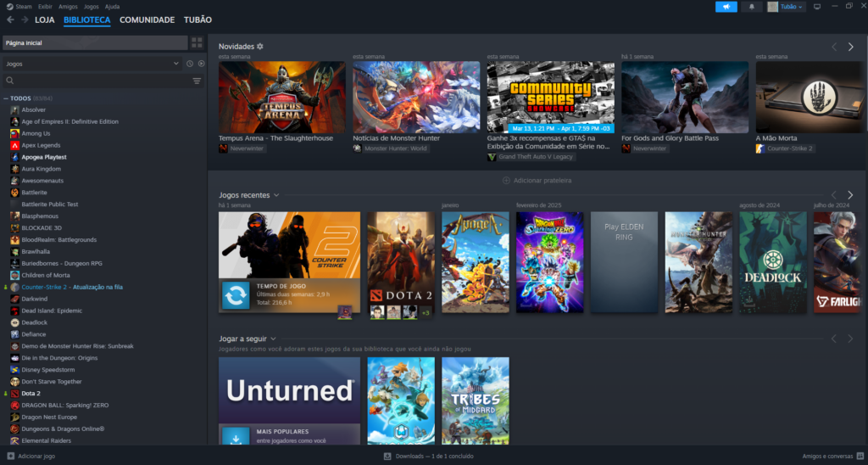The width and height of the screenshot is (868, 465).
Task: Open the Downloads status bar icon
Action: 387,457
